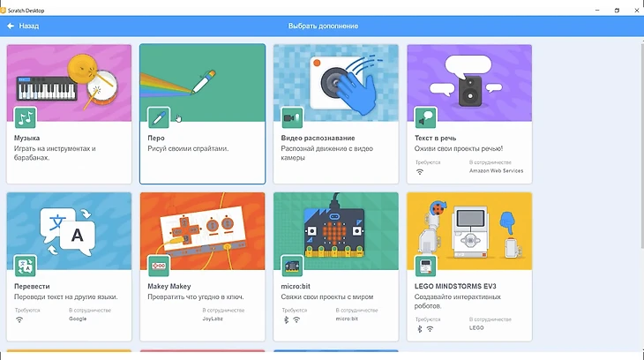Go back via the Назад button
Image resolution: width=644 pixels, height=360 pixels.
pyautogui.click(x=23, y=26)
